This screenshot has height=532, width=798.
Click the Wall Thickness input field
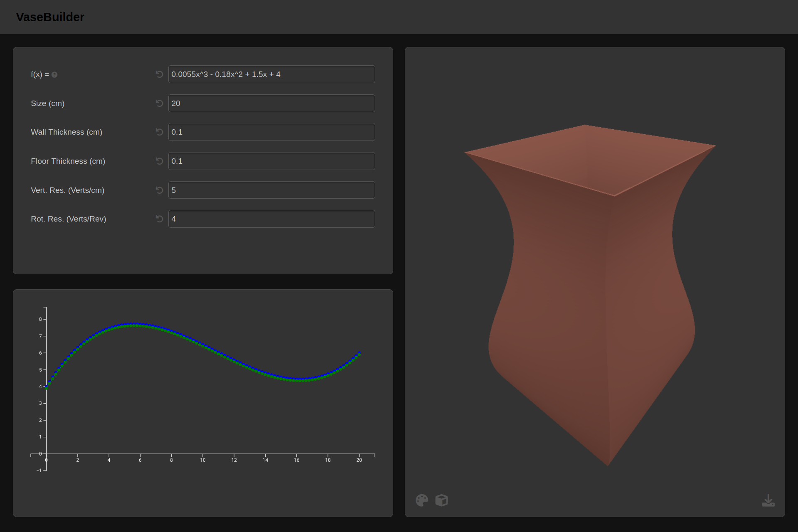coord(271,132)
